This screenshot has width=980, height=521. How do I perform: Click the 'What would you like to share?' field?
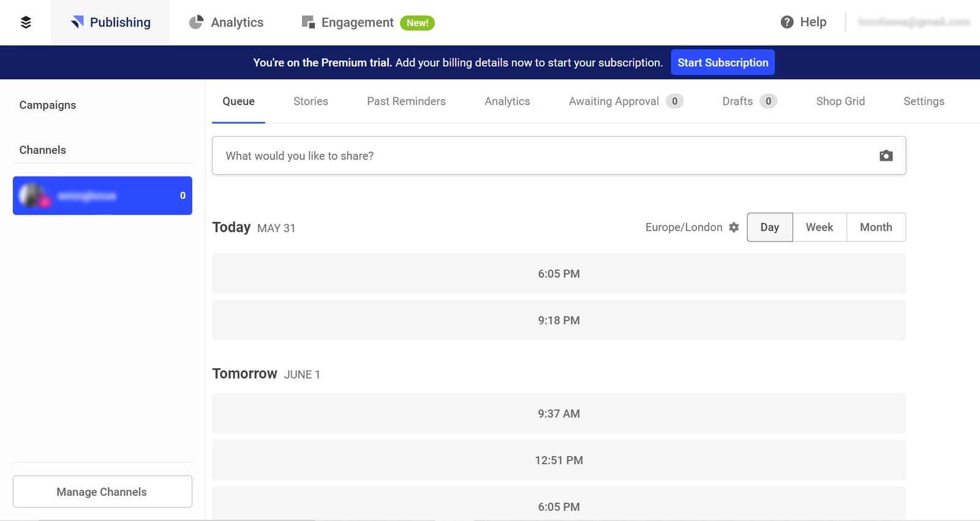[545, 156]
